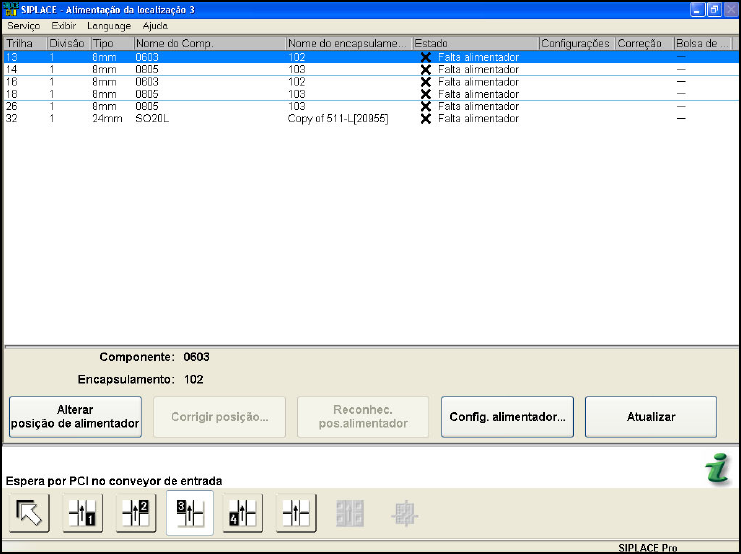Open the Ajuda menu

[x=156, y=25]
